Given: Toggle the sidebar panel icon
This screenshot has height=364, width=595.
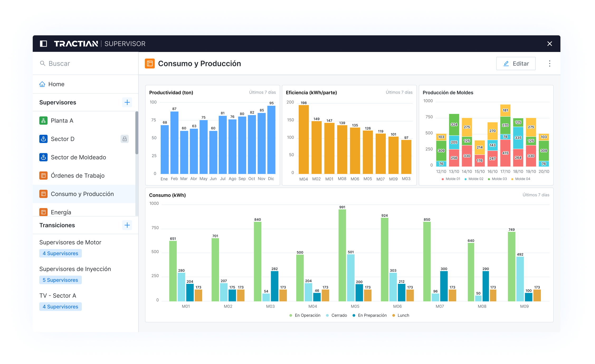Looking at the screenshot, I should [x=43, y=44].
